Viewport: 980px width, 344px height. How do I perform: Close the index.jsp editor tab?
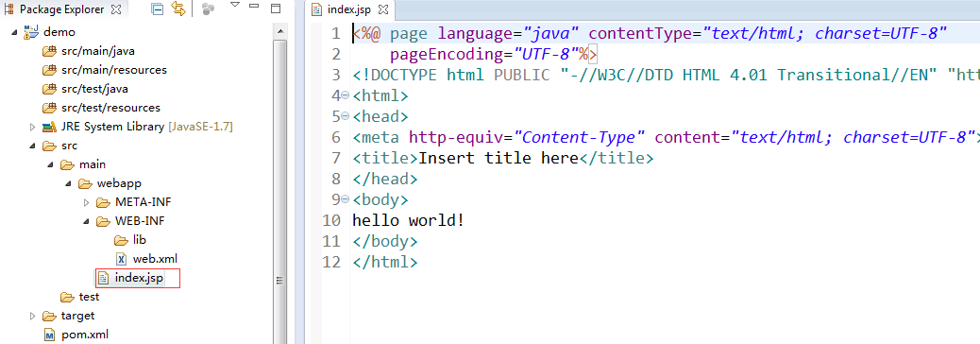[x=383, y=9]
